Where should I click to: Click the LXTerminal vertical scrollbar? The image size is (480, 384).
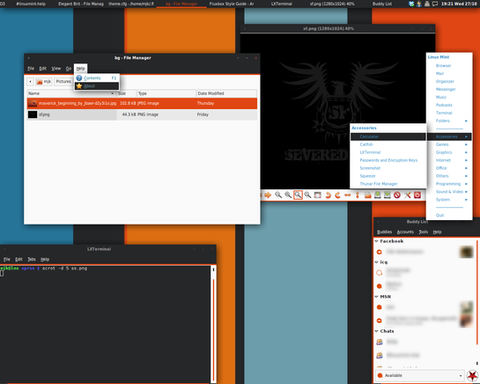point(213,324)
